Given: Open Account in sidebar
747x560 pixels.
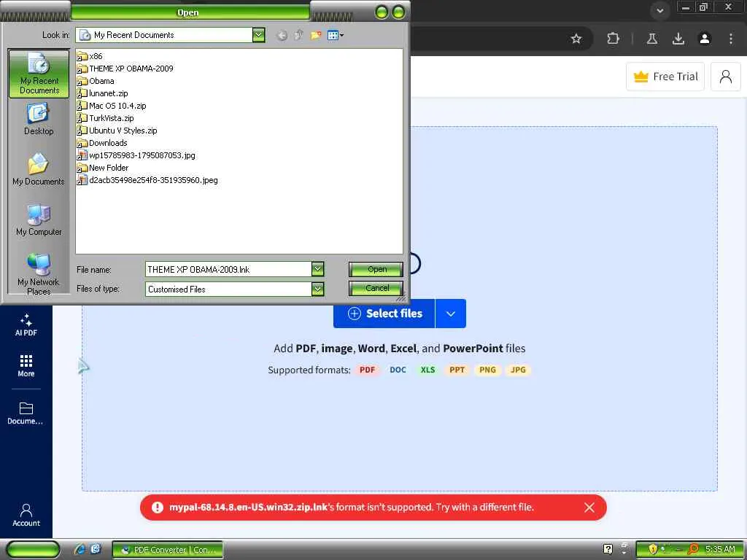Looking at the screenshot, I should point(26,516).
